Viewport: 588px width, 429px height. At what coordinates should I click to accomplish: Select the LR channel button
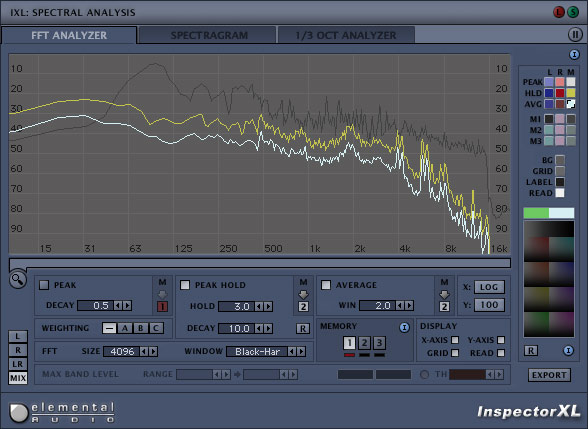point(18,364)
